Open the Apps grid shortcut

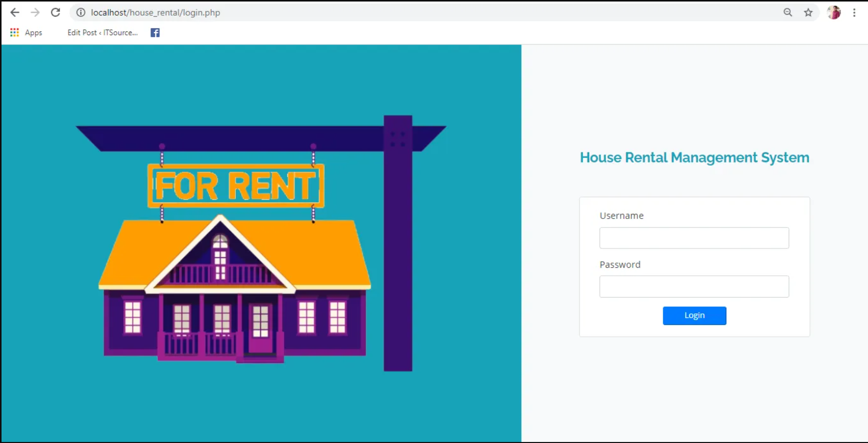point(26,33)
